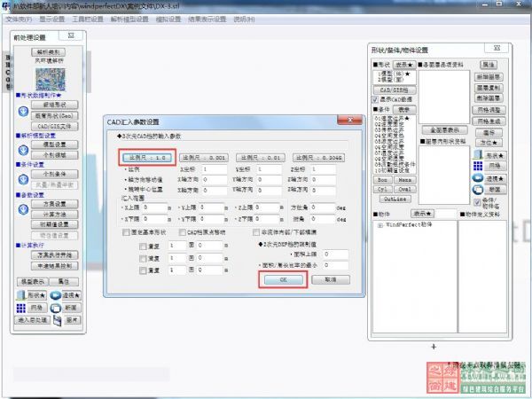532x399 pixels.
Task: Toggle the CAD档原点移动 checkbox
Action: (184, 232)
